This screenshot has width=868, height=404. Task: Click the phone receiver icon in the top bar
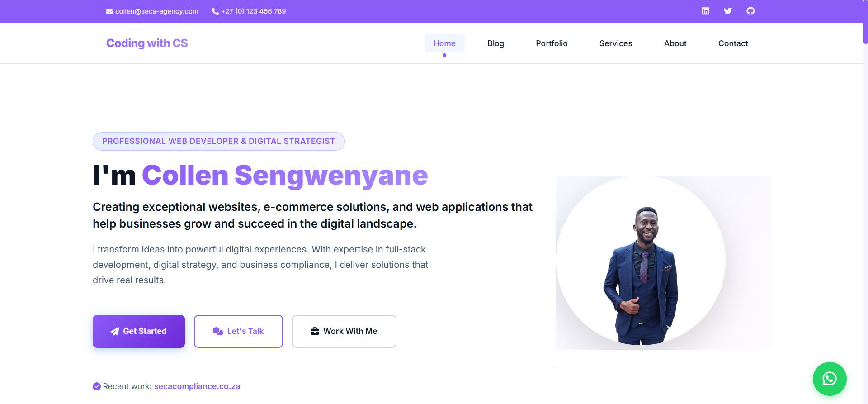click(215, 11)
